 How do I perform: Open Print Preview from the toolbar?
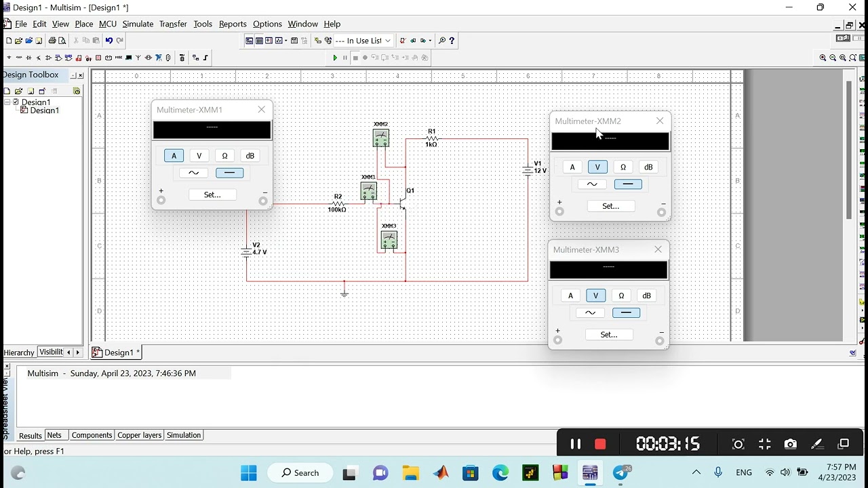62,41
